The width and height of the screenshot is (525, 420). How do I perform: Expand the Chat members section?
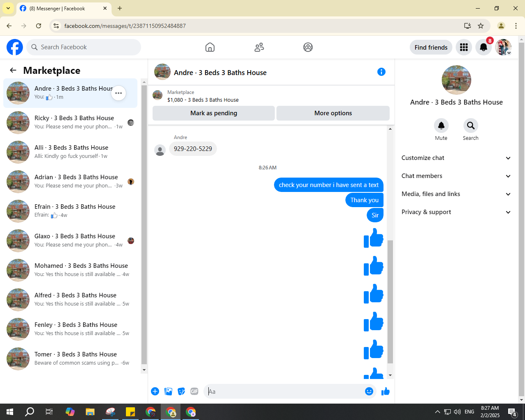(457, 176)
